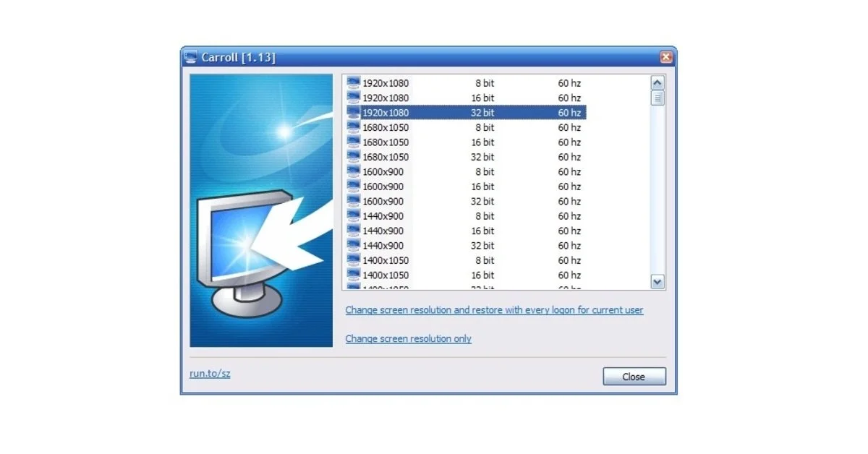Viewport: 868px width, 454px height.
Task: Open the run.to/sz link
Action: click(210, 374)
